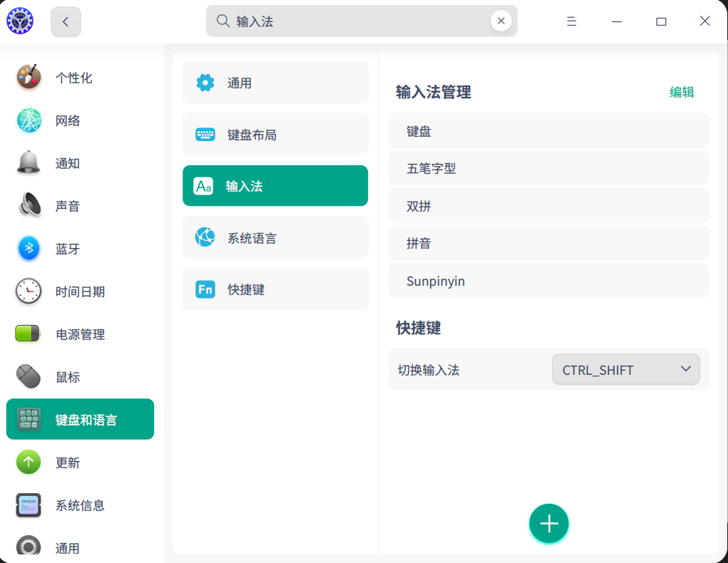Open the 蓝牙 Bluetooth icon
The width and height of the screenshot is (728, 563).
pos(29,249)
